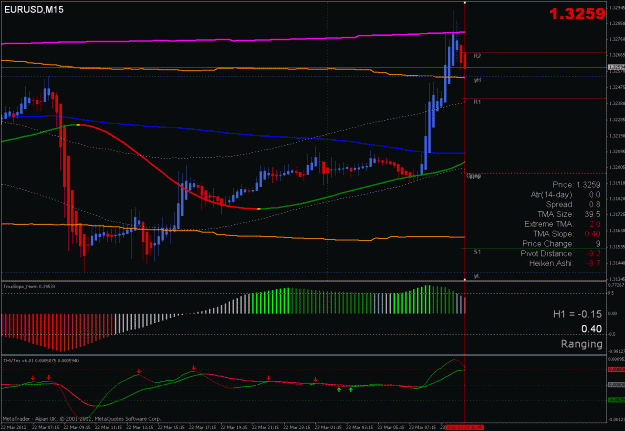Viewport: 625px width, 431px height.
Task: Click the -8.7 Heiken Ashi value
Action: pos(593,264)
